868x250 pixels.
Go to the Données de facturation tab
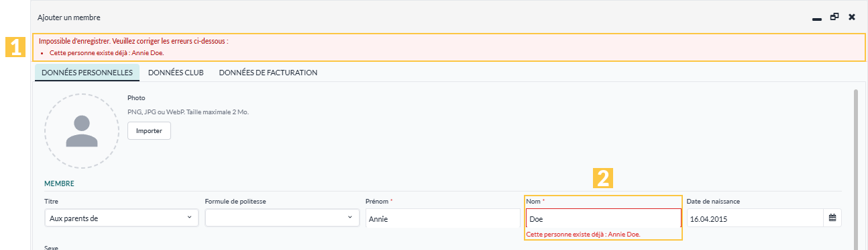(268, 73)
